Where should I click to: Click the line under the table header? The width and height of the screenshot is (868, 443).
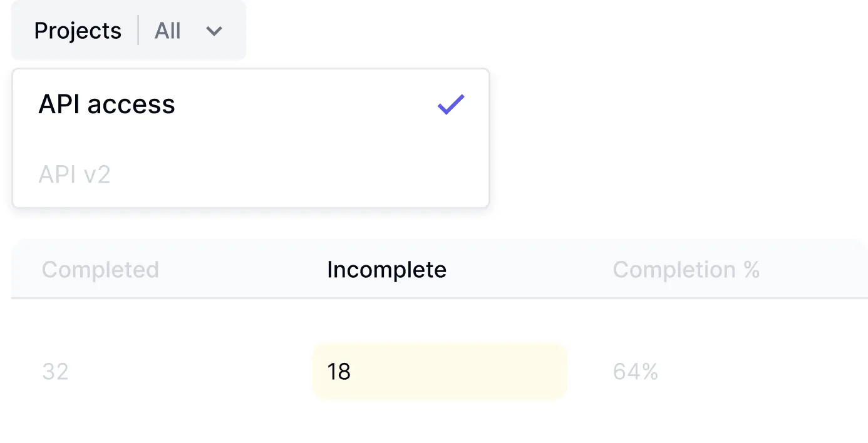coord(438,298)
